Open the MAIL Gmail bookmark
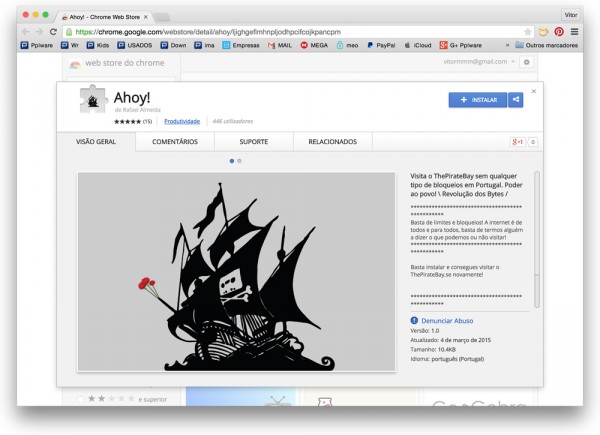 280,45
